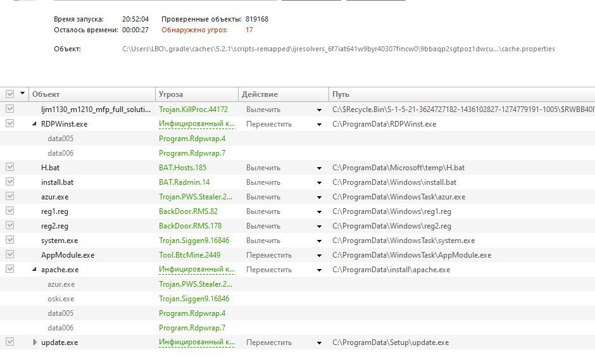Viewport: 595px width, 364px height.
Task: Uncheck the RDPWinst.exe row checkbox
Action: pyautogui.click(x=10, y=123)
